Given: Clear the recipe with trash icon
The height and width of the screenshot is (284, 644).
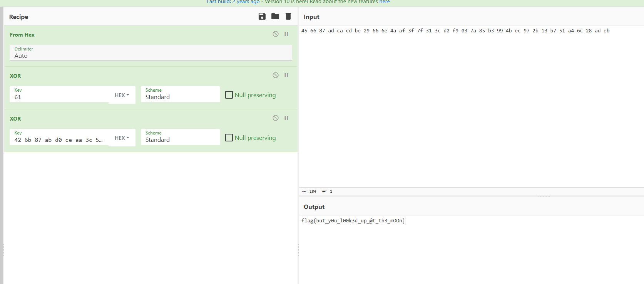Looking at the screenshot, I should 288,16.
